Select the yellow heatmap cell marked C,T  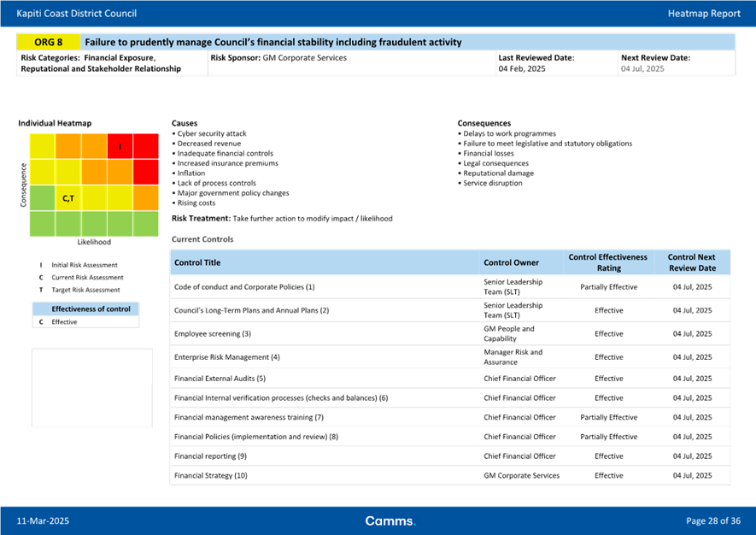(68, 198)
